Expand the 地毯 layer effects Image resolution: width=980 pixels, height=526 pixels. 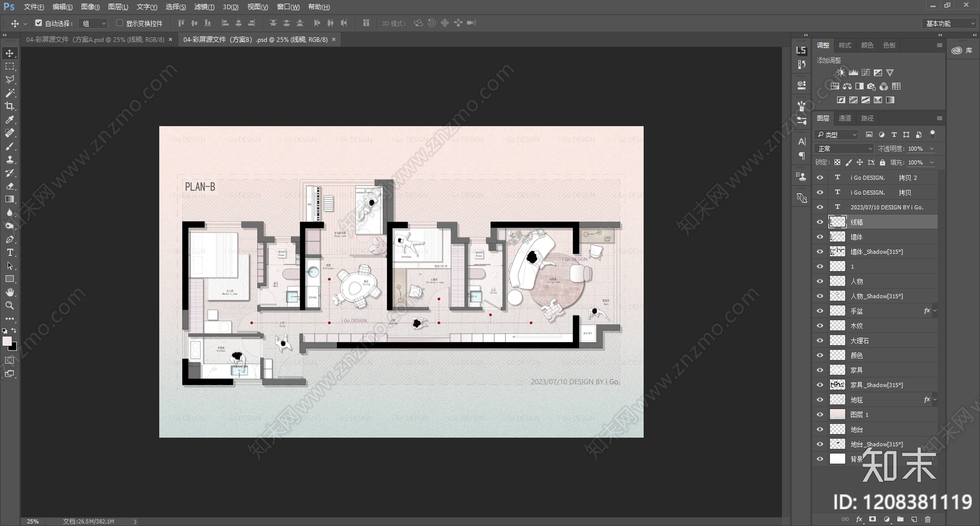coord(935,400)
